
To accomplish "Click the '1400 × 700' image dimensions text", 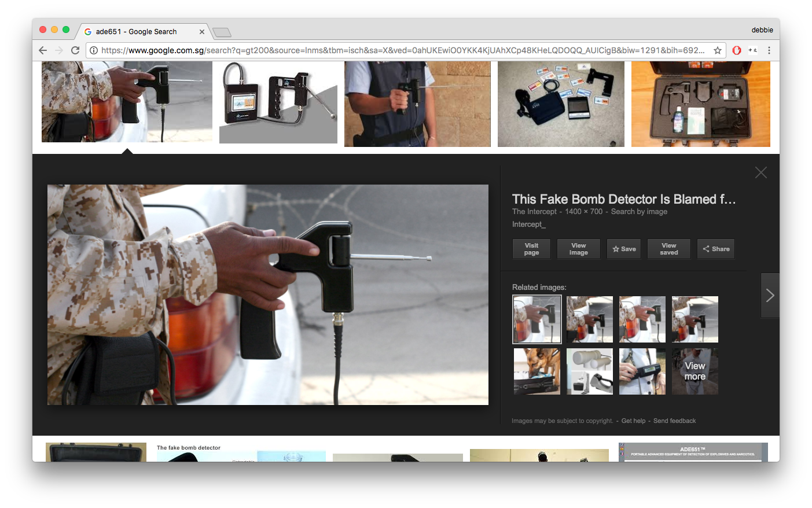I will pyautogui.click(x=584, y=212).
